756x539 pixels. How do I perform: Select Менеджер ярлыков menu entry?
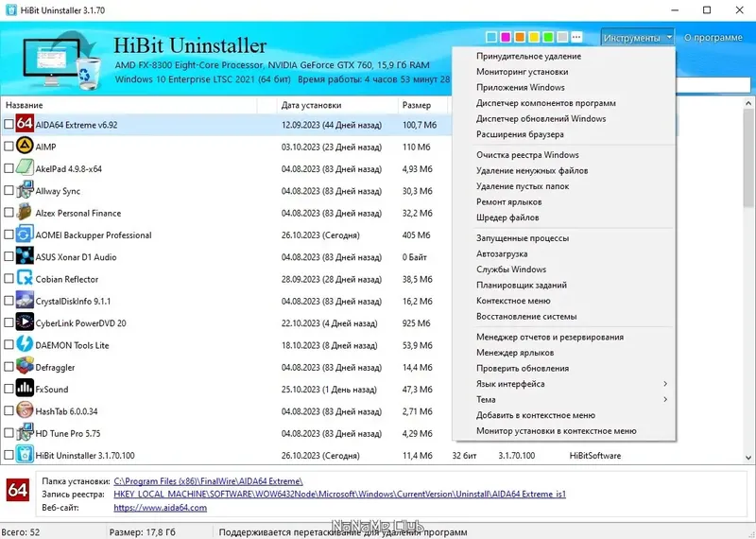click(564, 353)
